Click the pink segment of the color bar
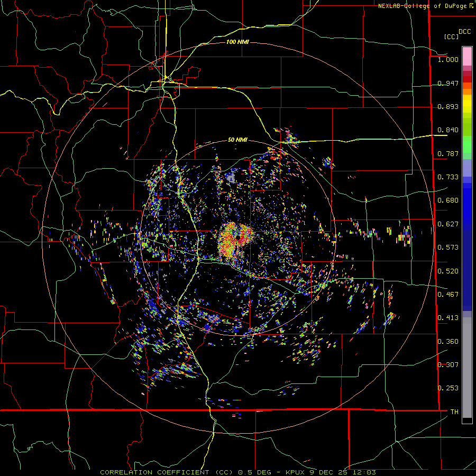476x476 pixels. click(x=467, y=57)
